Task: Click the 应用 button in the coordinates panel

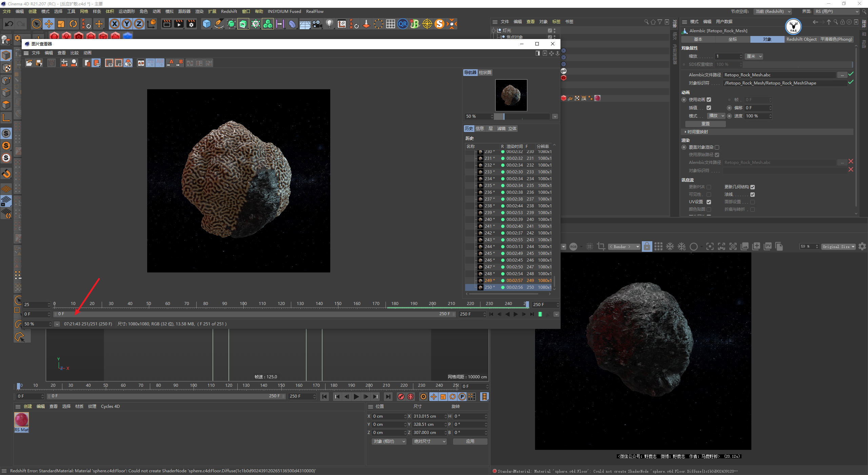Action: (x=470, y=441)
